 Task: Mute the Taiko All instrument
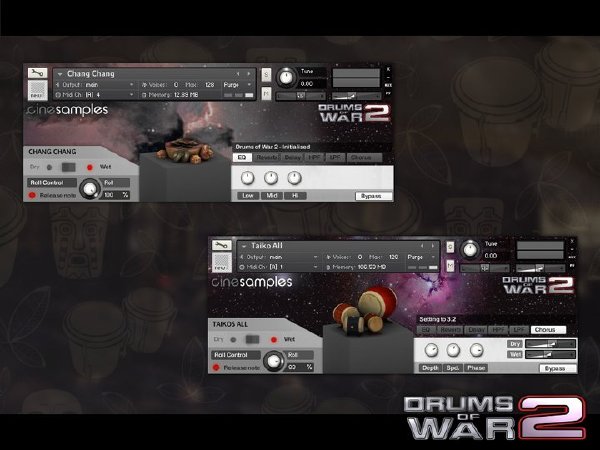pyautogui.click(x=450, y=265)
